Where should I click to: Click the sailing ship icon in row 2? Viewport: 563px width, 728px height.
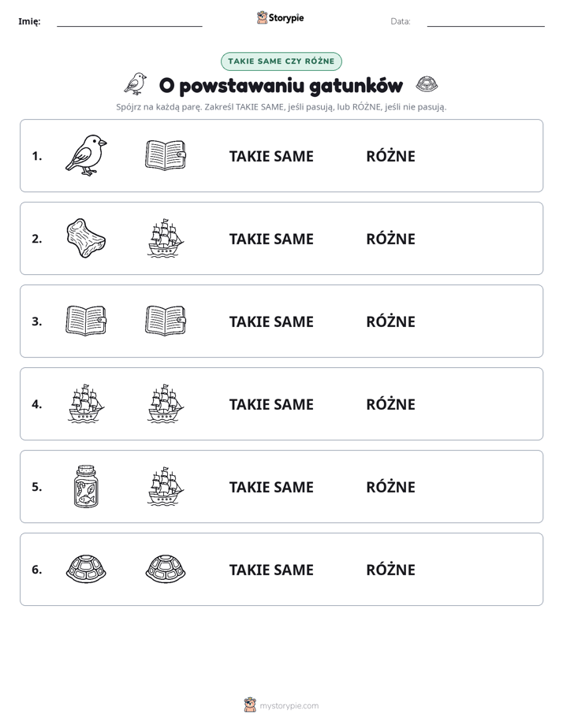click(166, 238)
